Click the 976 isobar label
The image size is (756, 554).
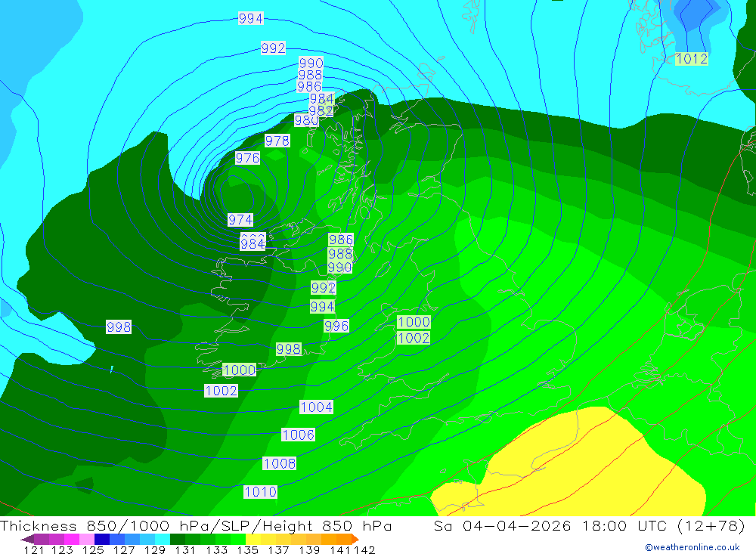247,158
